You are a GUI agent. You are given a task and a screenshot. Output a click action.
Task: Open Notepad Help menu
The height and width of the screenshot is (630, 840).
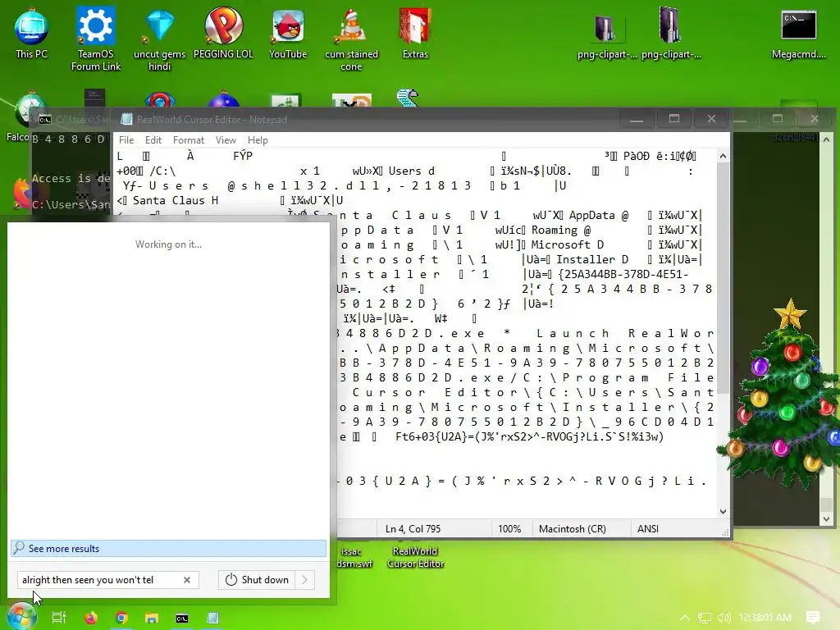[258, 139]
